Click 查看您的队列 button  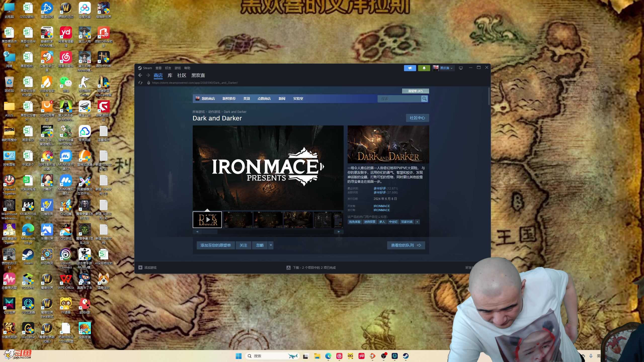406,245
